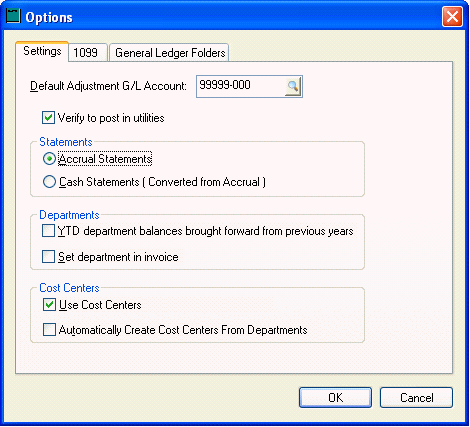Click the G/L account lookup magnifier icon
The width and height of the screenshot is (470, 427).
point(293,87)
